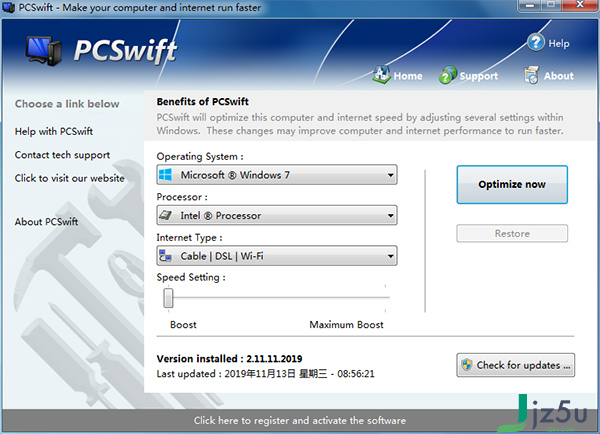Screen dimensions: 600x434
Task: Close the PCSwift window
Action: click(x=580, y=5)
